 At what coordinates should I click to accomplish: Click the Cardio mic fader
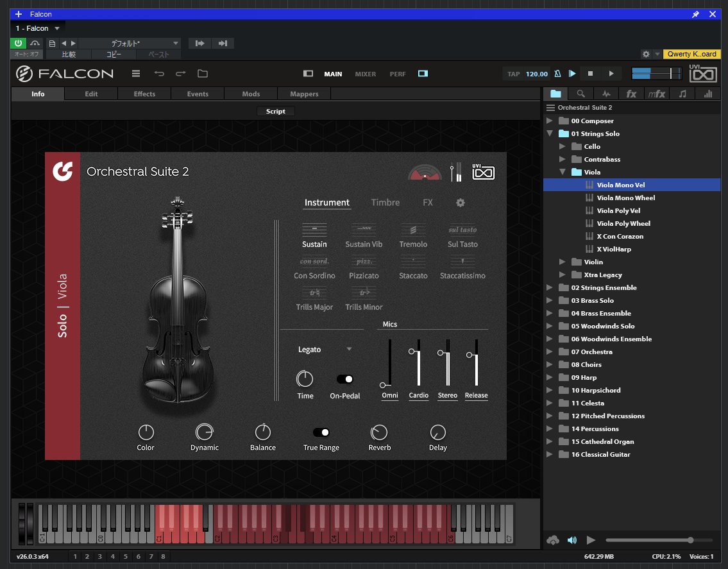click(415, 363)
